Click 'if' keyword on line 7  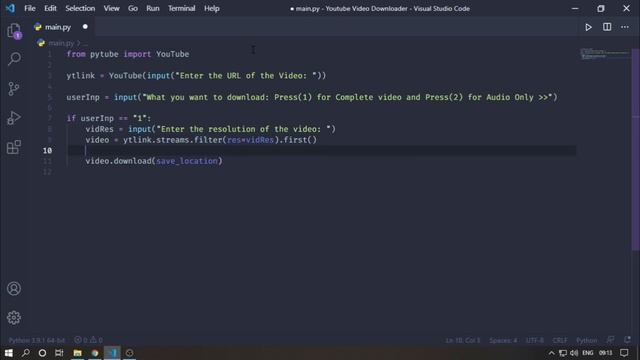[x=71, y=118]
